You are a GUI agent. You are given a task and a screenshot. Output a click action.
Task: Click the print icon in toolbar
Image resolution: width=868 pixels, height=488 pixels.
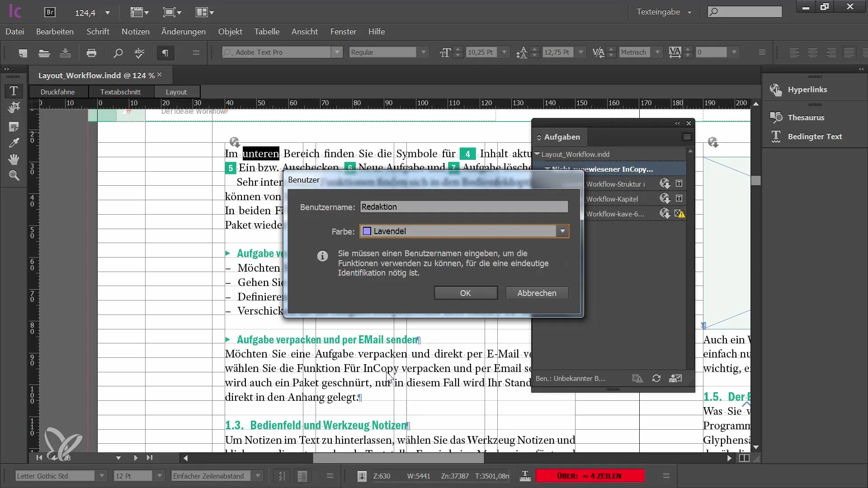[x=91, y=53]
